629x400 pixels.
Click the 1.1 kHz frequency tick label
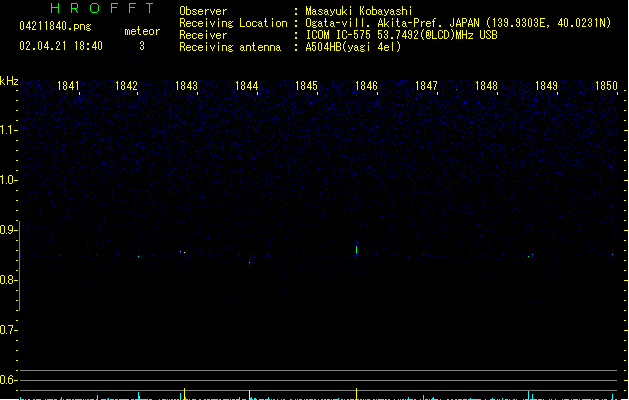coord(7,130)
